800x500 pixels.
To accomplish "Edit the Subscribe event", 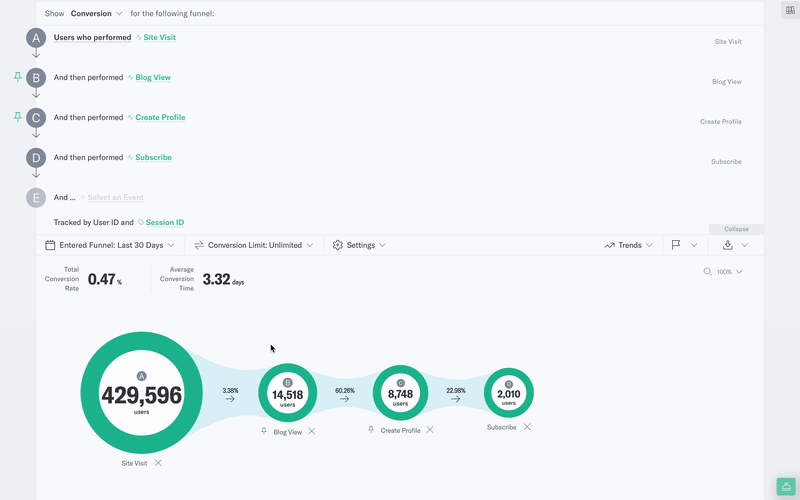I will [153, 157].
